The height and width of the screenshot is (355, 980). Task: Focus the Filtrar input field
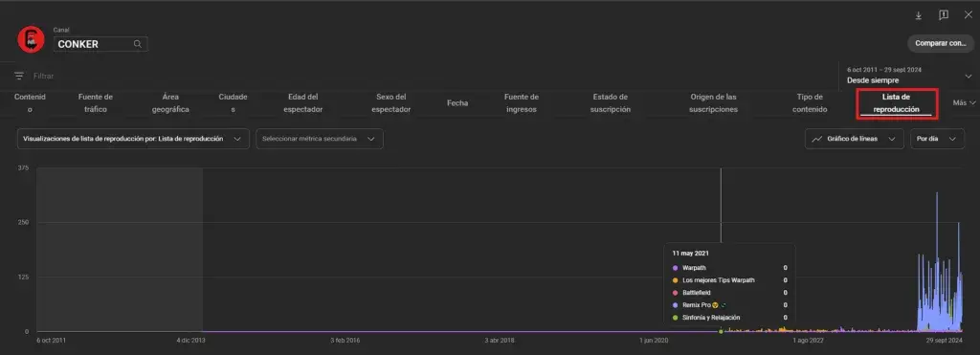pos(44,76)
